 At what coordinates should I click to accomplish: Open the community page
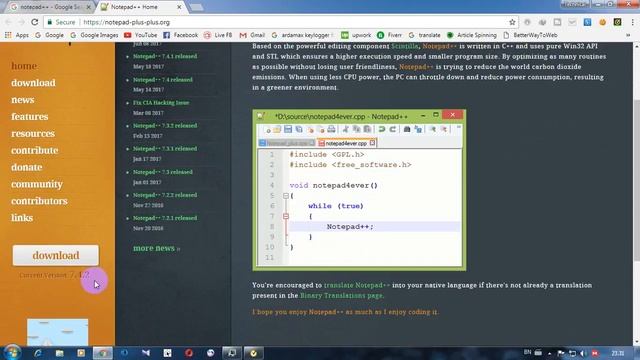pyautogui.click(x=37, y=184)
